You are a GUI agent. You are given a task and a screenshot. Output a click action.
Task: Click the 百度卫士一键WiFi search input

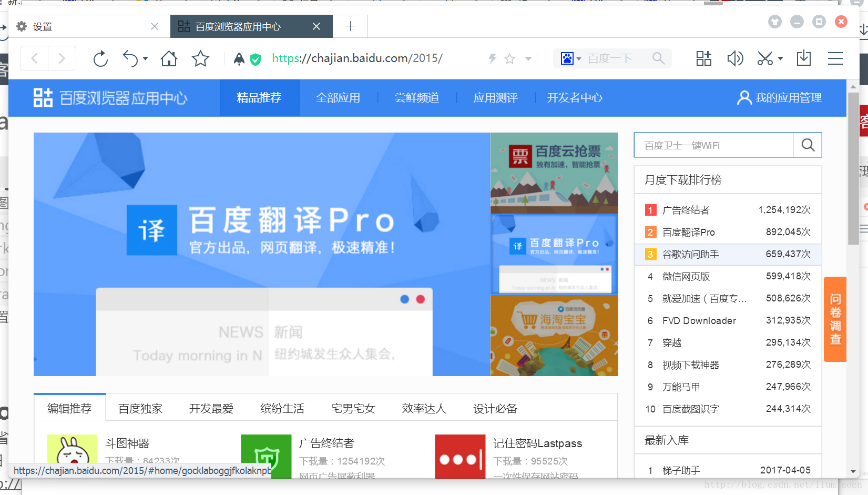[x=713, y=145]
